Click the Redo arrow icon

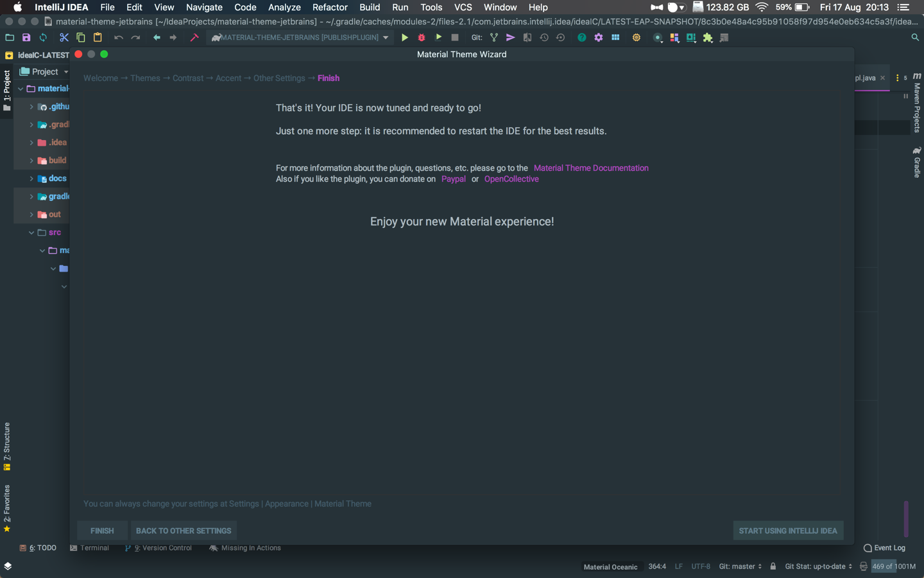[135, 38]
